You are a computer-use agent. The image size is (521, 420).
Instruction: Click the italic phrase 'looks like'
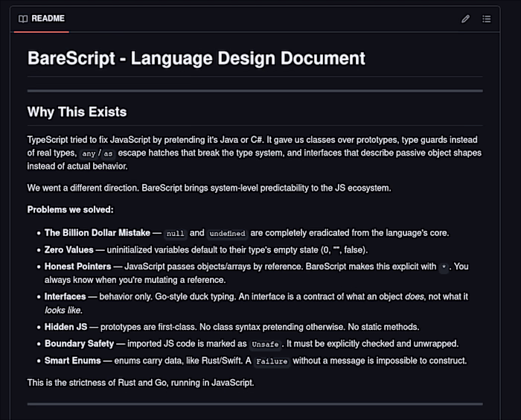coord(63,310)
